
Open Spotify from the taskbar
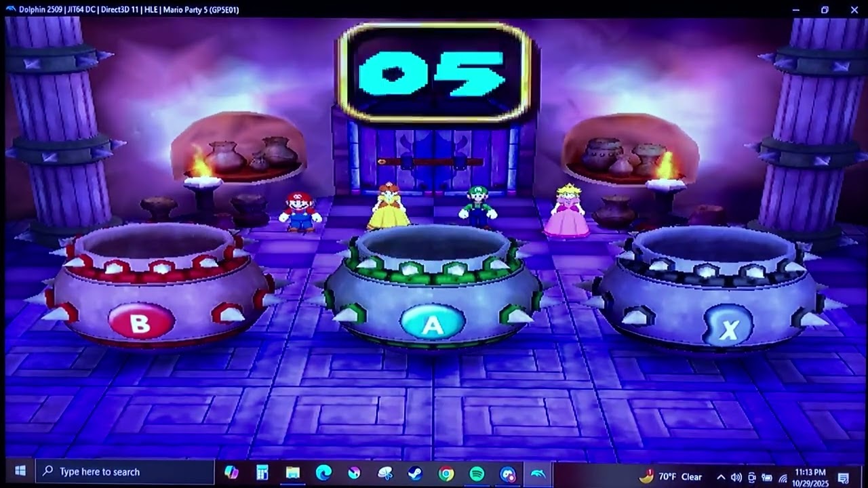point(477,473)
